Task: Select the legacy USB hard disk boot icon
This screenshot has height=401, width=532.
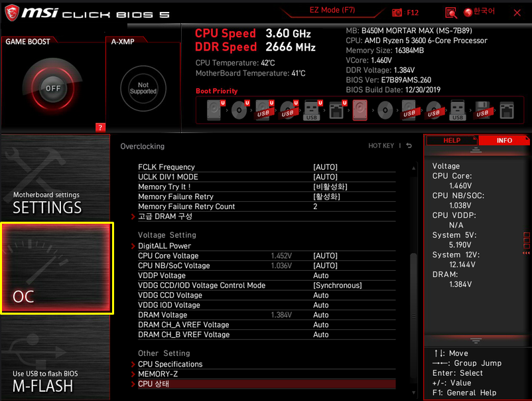Action: (409, 110)
